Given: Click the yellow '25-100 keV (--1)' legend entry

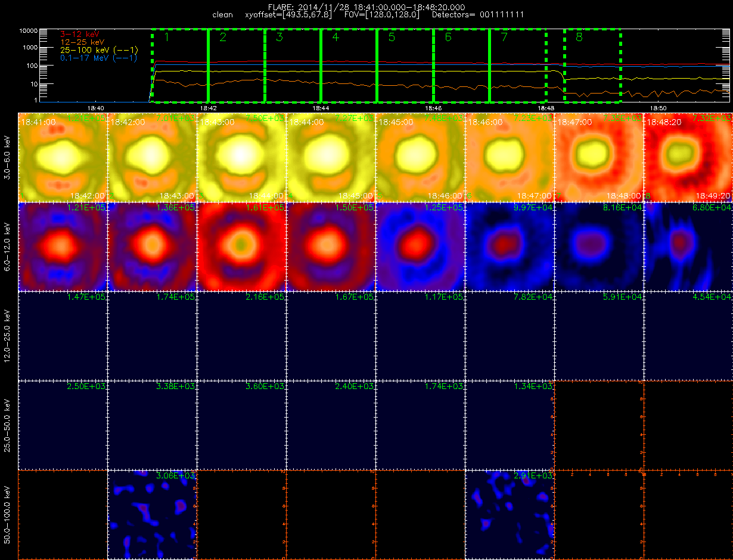Looking at the screenshot, I should tap(99, 51).
